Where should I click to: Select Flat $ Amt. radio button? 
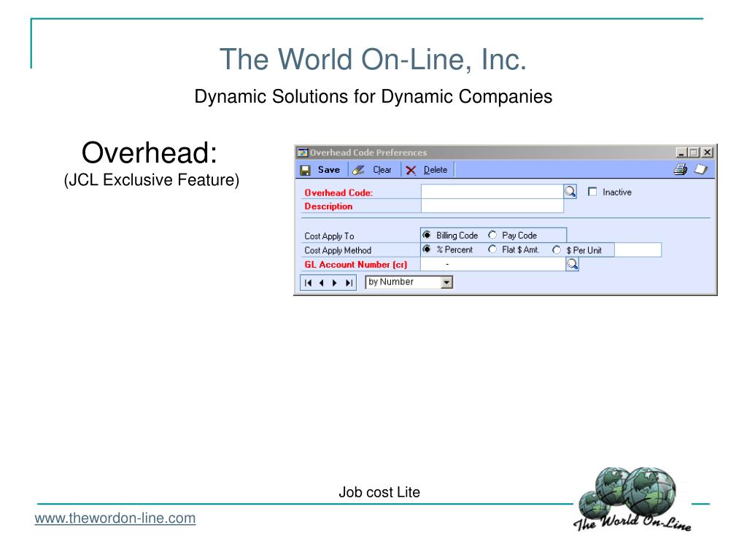(x=492, y=249)
